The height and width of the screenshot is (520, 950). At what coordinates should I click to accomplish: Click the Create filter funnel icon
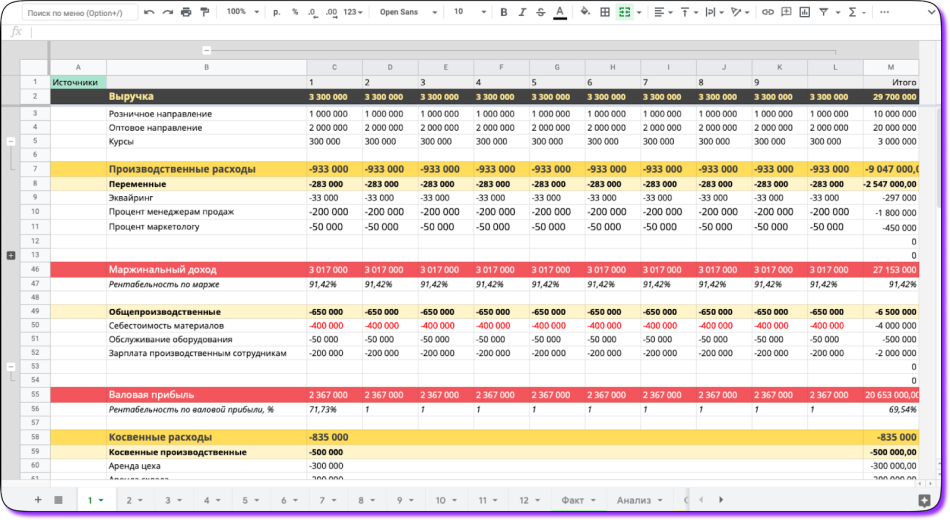[824, 12]
